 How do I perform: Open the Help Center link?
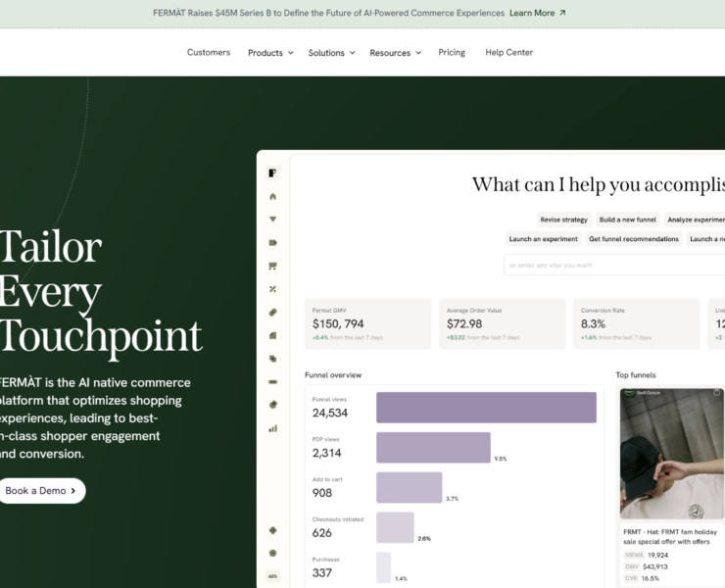click(x=509, y=52)
